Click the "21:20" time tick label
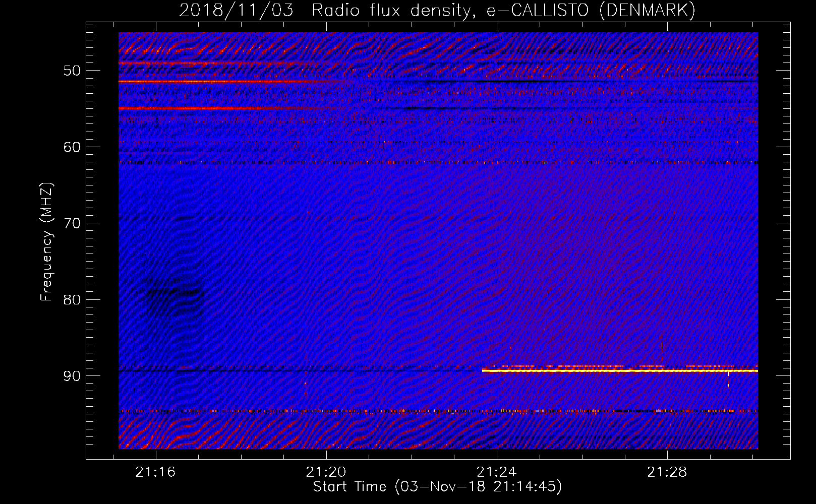Screen dimensions: 816x504 point(326,472)
